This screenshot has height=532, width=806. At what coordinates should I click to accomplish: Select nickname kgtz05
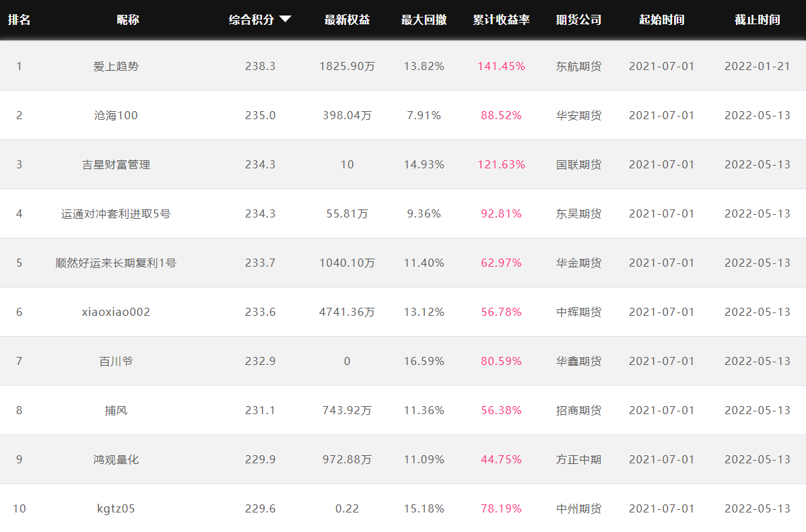click(x=116, y=509)
